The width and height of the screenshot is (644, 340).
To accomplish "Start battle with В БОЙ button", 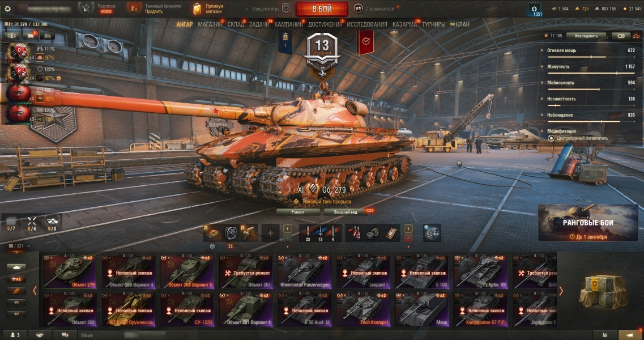I will [x=322, y=8].
